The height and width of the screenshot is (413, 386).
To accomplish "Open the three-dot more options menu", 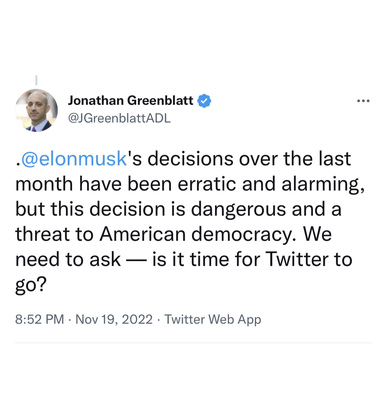I will [363, 101].
